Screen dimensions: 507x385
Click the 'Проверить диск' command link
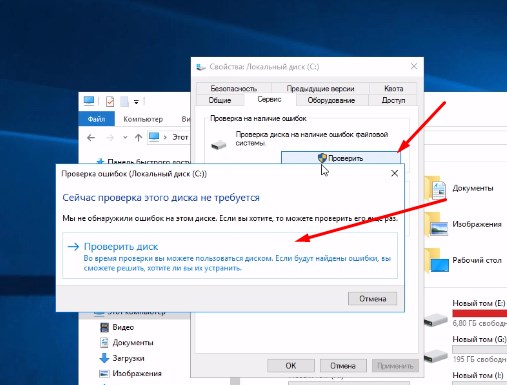[230, 255]
